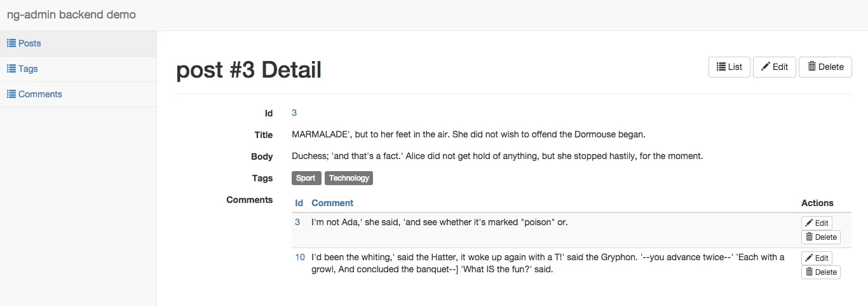This screenshot has width=868, height=306.
Task: Edit comment number 10
Action: (x=817, y=258)
